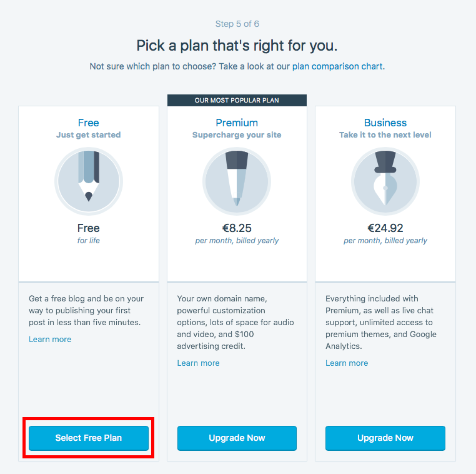Open Learn more under Premium plan description
The image size is (476, 474).
tap(198, 363)
